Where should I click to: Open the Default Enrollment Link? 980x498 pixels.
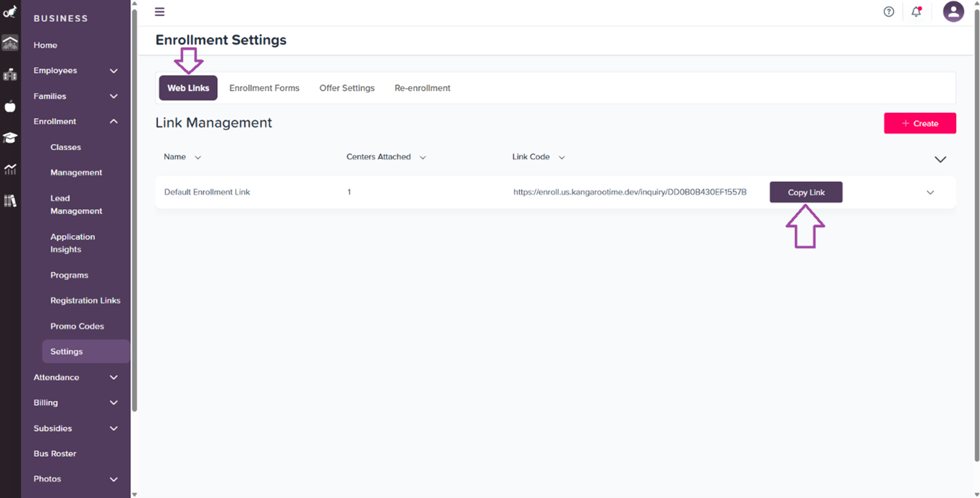[206, 192]
